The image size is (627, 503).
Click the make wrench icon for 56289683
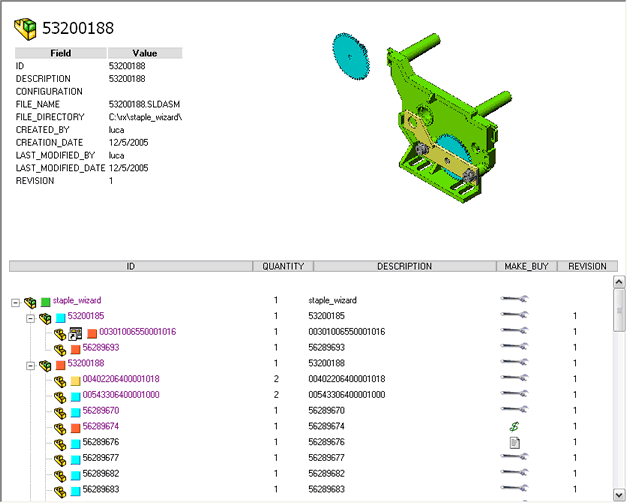point(514,488)
